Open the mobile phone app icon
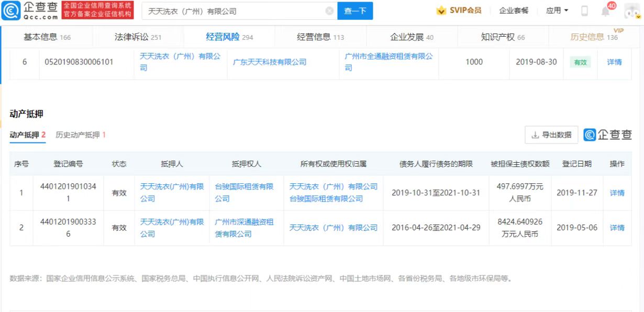This screenshot has height=312, width=644. coord(585,11)
